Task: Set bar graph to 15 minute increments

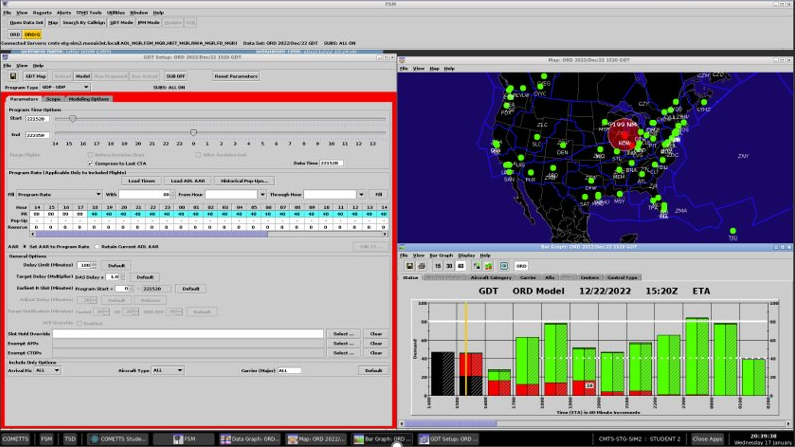Action: 438,266
